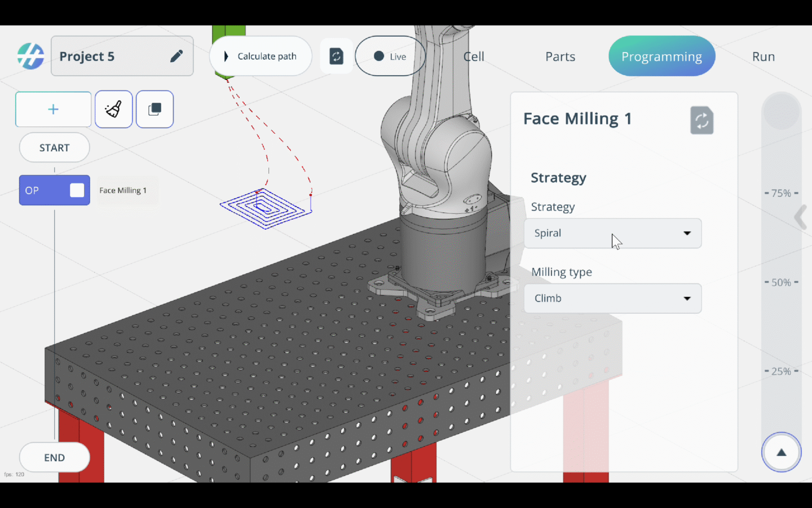Open the Parts section
812x508 pixels.
[x=560, y=56]
